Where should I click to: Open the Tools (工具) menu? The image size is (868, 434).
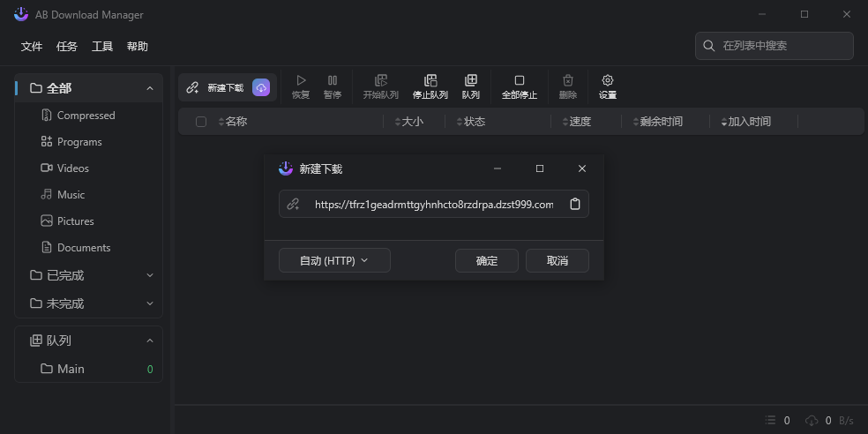coord(102,47)
